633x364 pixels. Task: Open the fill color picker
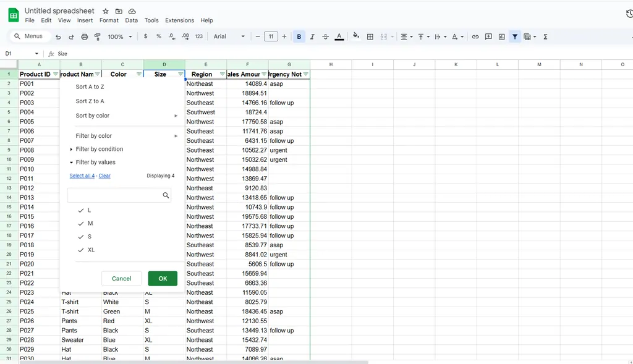356,37
